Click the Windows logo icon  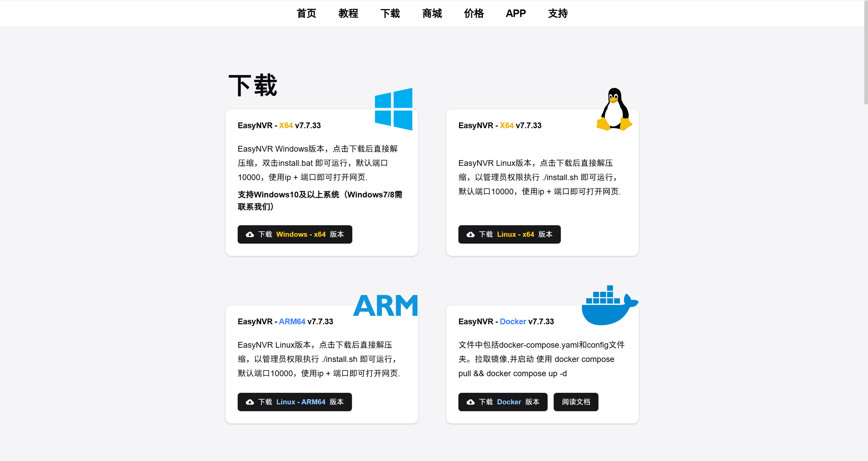point(393,109)
